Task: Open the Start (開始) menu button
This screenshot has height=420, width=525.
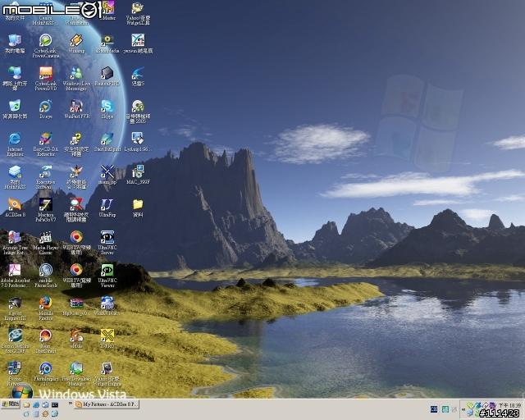Action: 11,404
